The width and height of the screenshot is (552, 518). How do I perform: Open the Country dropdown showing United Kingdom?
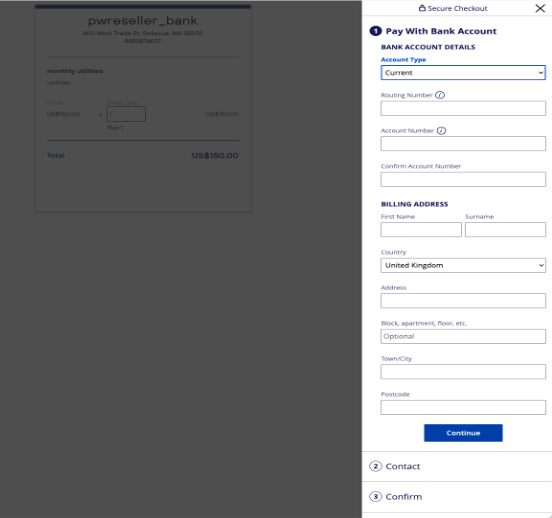(463, 265)
